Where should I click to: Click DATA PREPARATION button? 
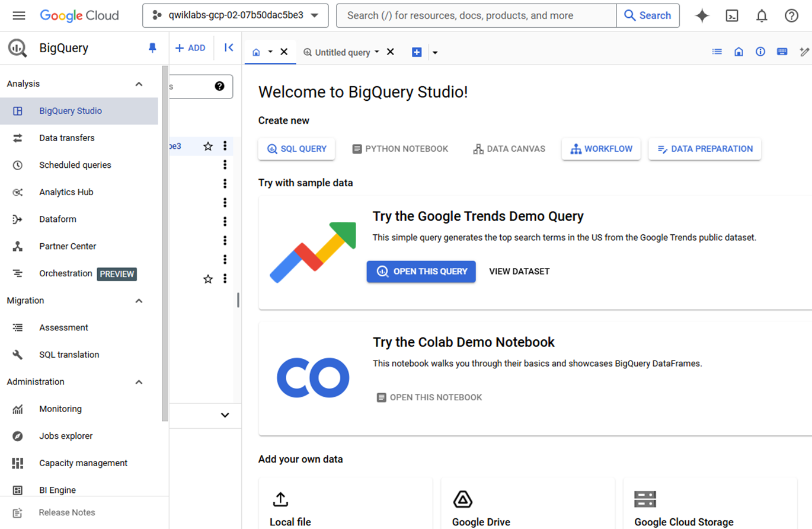[705, 149]
